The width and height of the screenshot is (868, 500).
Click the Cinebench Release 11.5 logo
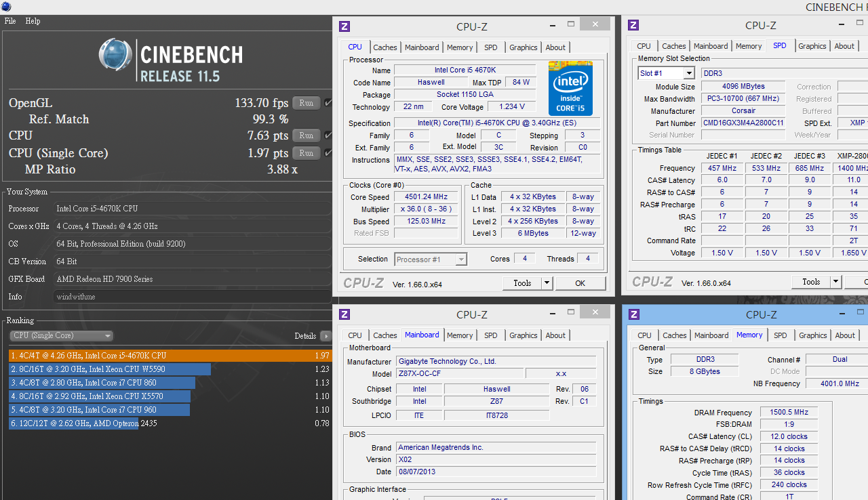170,60
